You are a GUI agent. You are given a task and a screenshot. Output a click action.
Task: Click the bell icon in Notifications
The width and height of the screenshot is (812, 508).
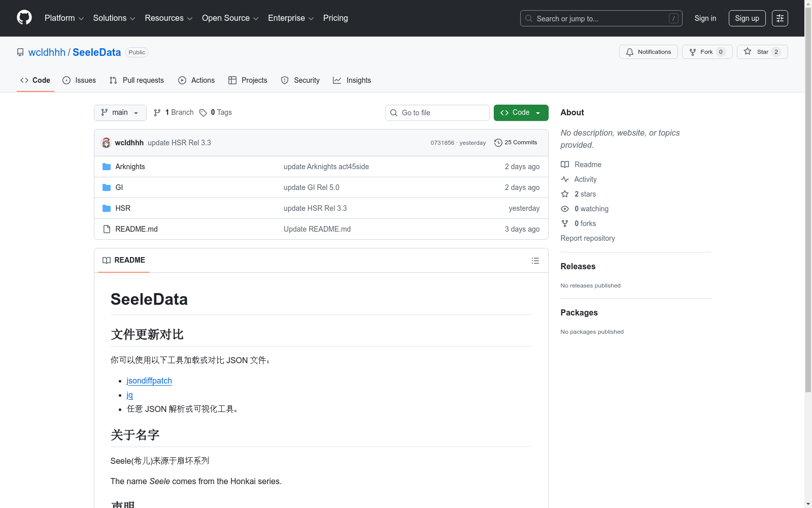pos(630,52)
